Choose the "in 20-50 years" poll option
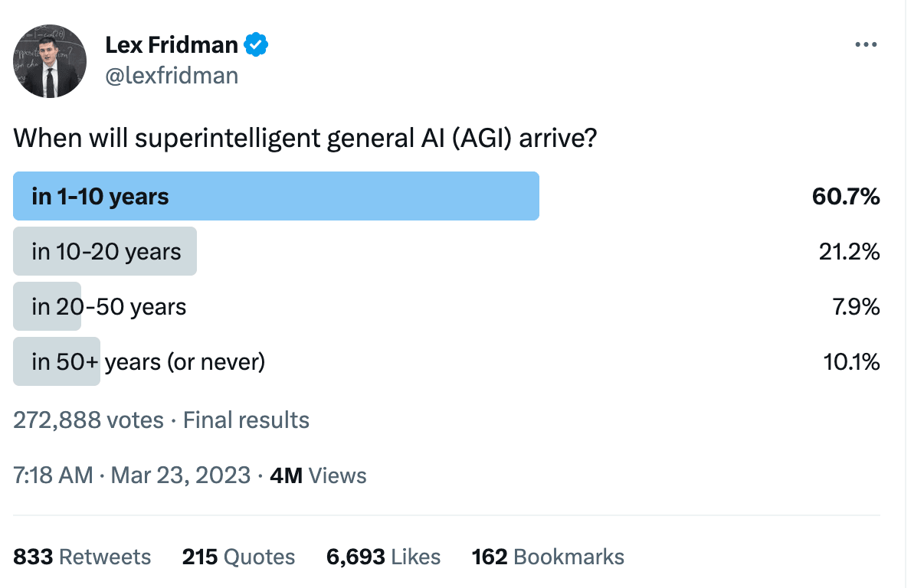 (109, 307)
